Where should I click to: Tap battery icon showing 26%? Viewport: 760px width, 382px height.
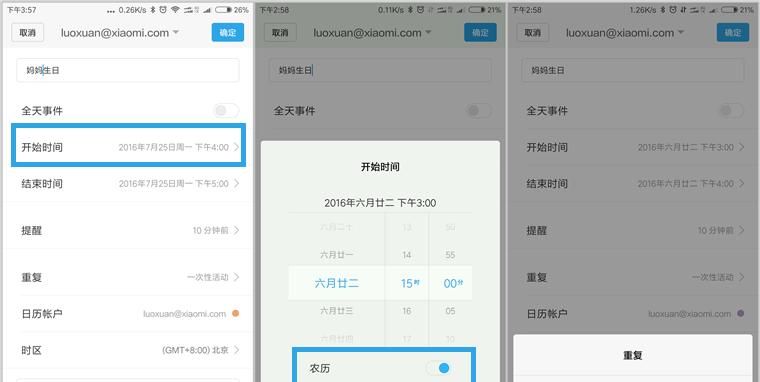(223, 10)
